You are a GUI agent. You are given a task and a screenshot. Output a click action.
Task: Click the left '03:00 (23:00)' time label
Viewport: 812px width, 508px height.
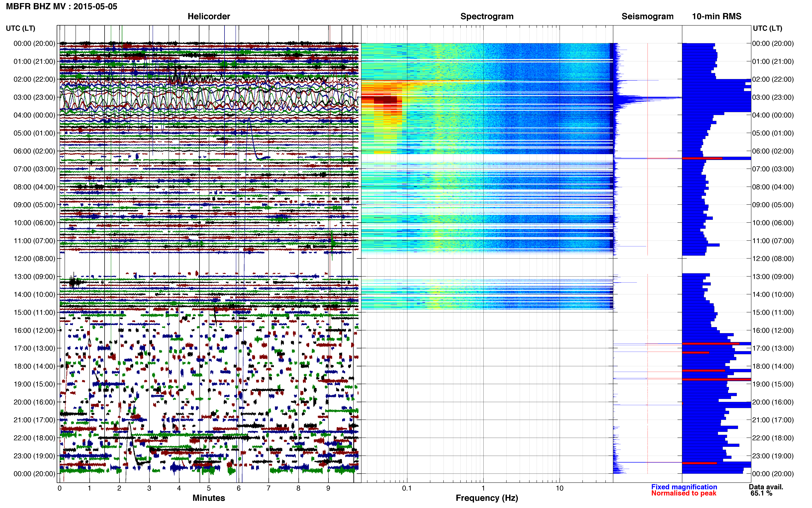click(34, 97)
